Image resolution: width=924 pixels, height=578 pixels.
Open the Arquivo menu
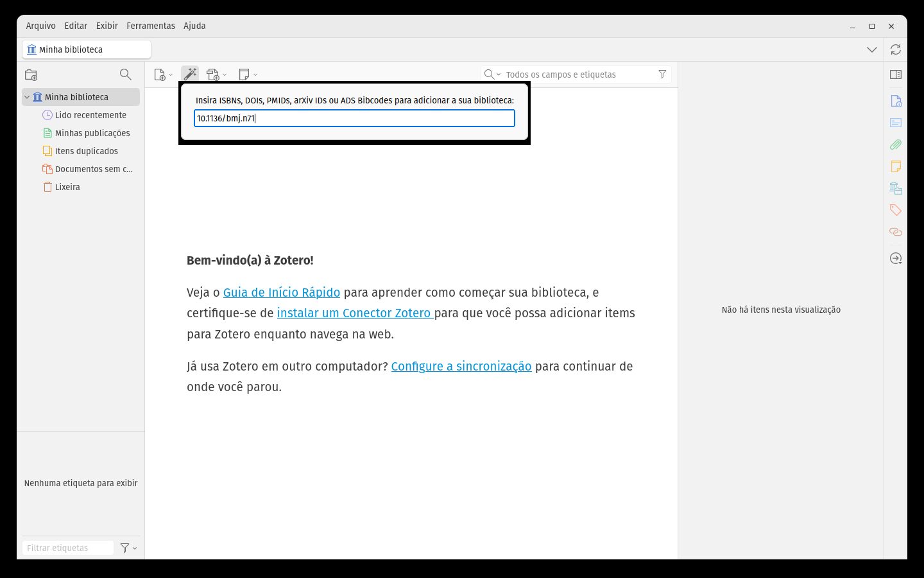coord(41,26)
